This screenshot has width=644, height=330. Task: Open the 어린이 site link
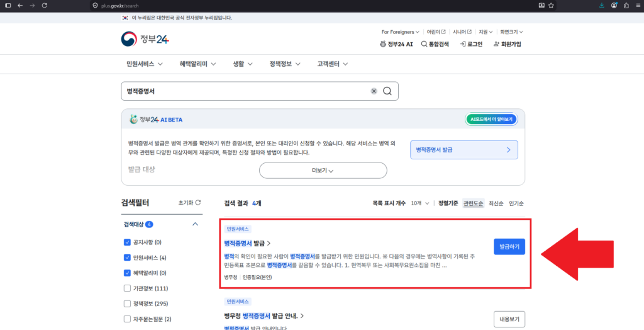click(x=436, y=31)
